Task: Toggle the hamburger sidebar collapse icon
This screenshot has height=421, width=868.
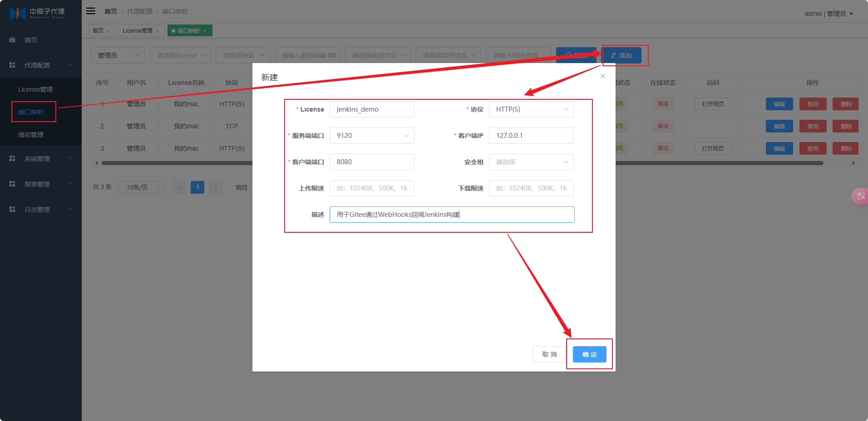Action: pos(91,11)
